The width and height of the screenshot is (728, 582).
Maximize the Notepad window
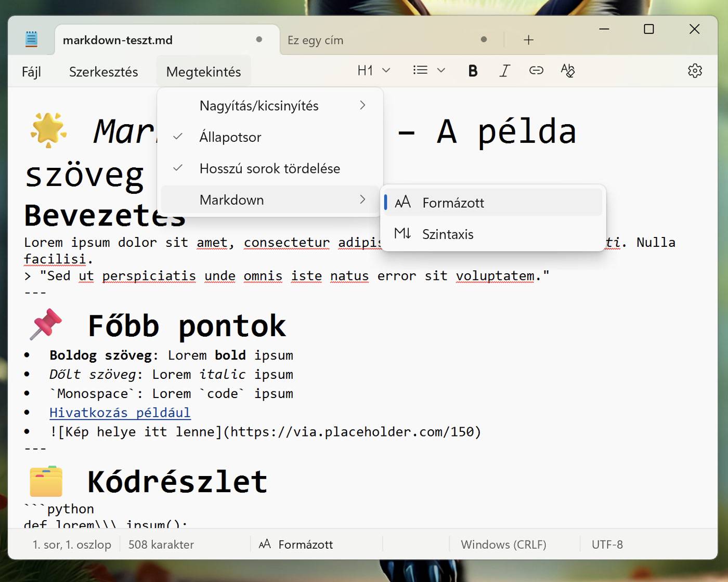click(649, 29)
